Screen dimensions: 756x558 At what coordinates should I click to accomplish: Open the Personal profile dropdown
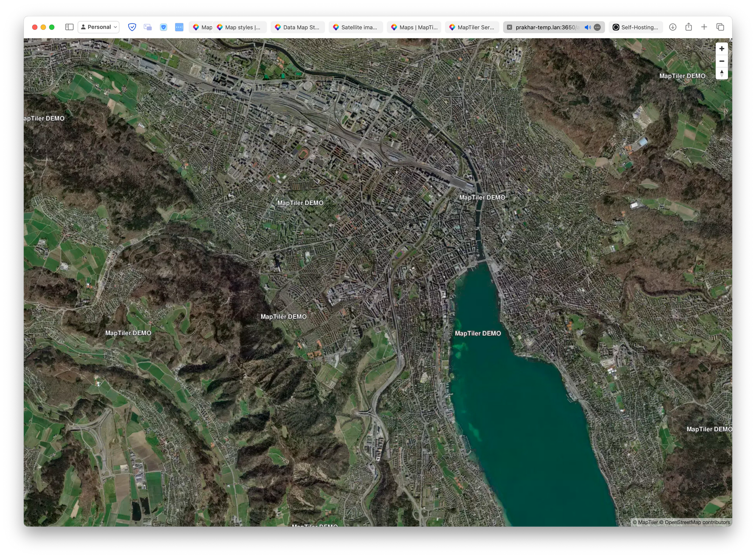click(x=99, y=27)
